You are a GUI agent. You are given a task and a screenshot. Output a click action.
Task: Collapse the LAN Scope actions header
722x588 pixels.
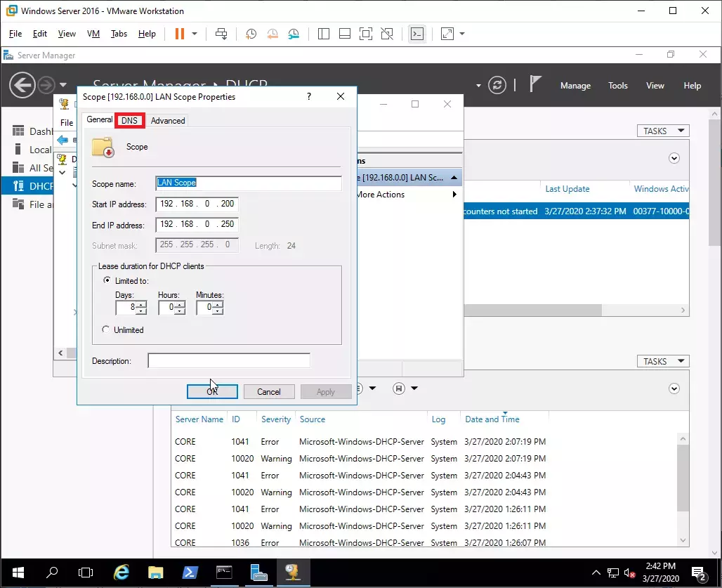click(454, 177)
